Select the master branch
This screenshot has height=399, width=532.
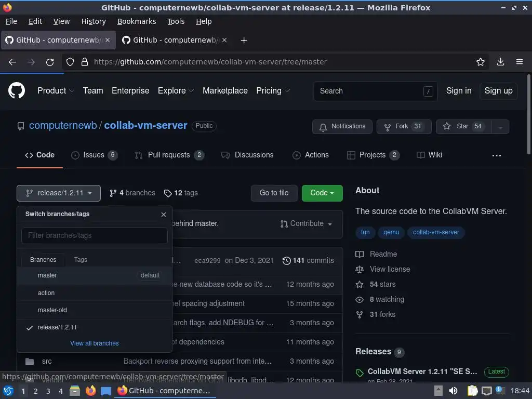click(95, 275)
